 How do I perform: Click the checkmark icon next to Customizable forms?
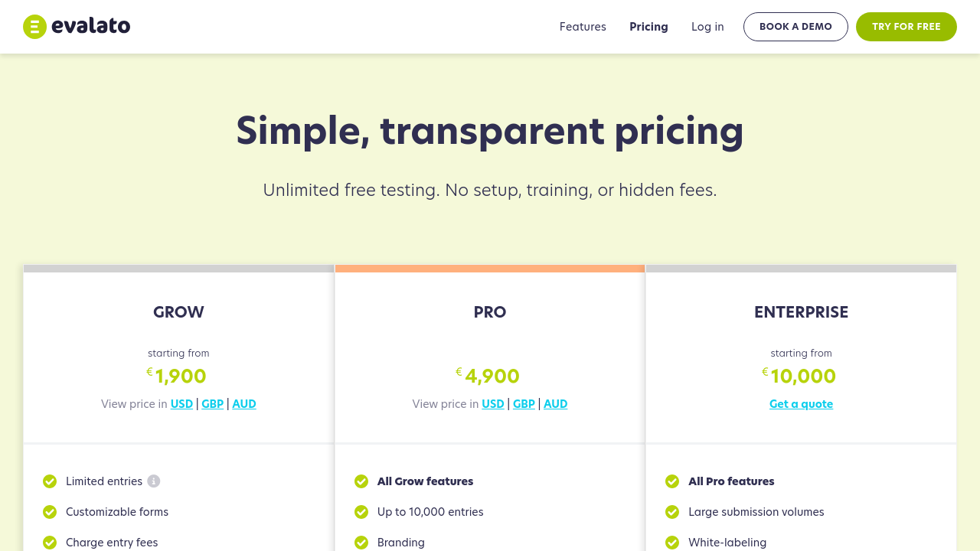pos(50,512)
